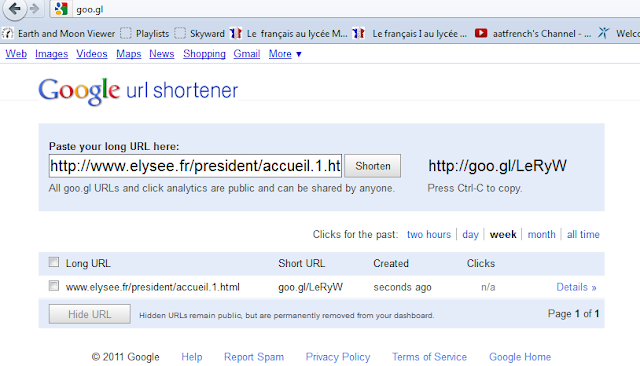Open Images in top navigation
Screen dimensions: 640x366
pos(51,54)
